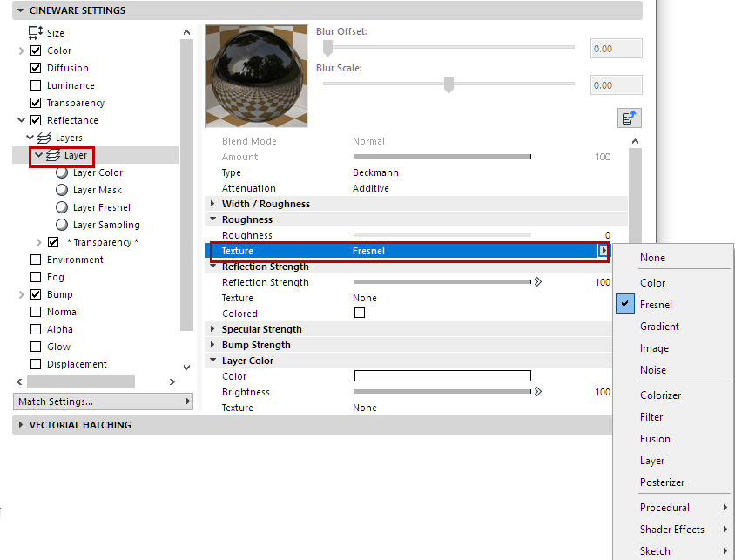Viewport: 735px width, 560px height.
Task: Open the Procedural submenu
Action: pos(664,507)
